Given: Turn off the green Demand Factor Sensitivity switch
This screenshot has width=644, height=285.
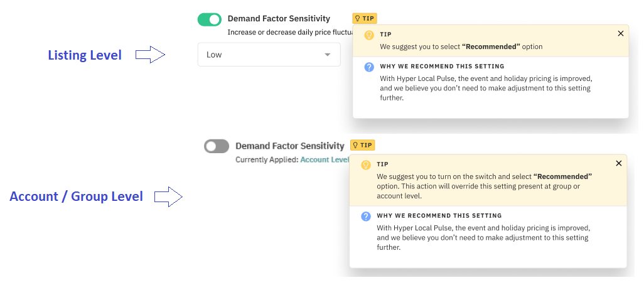Looking at the screenshot, I should click(x=210, y=19).
